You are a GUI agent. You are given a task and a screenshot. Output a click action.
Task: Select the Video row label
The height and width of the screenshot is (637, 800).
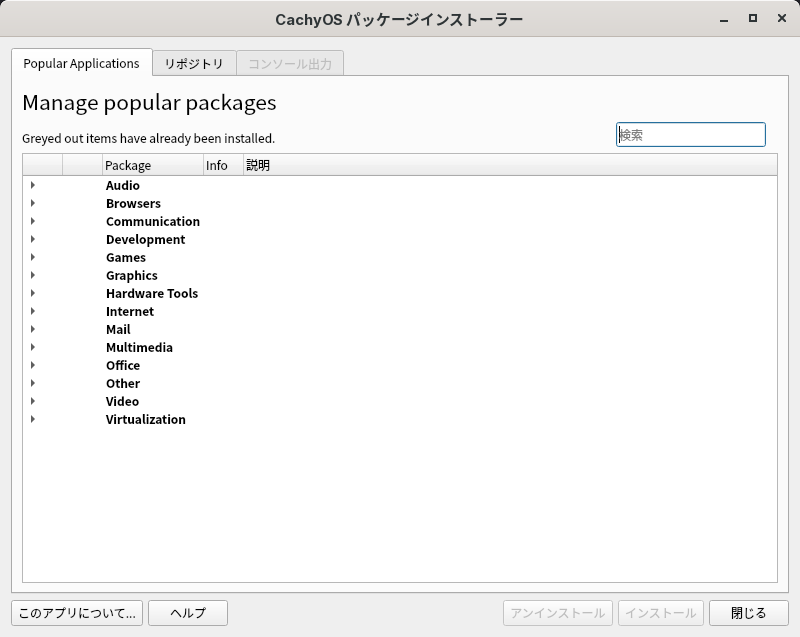tap(122, 402)
